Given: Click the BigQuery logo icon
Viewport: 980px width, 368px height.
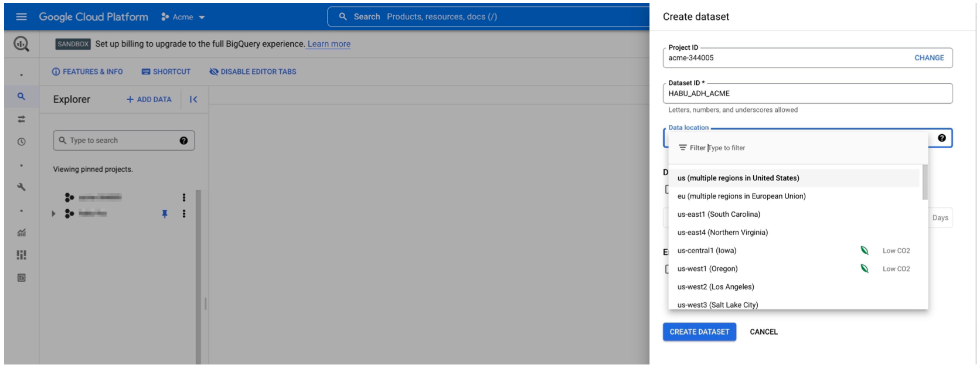Looking at the screenshot, I should point(21,44).
